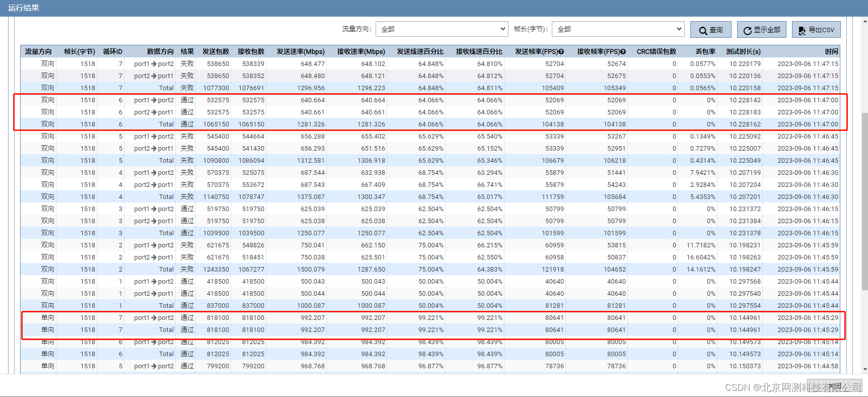Select the cell showing 52675
The height and width of the screenshot is (397, 868).
[617, 76]
